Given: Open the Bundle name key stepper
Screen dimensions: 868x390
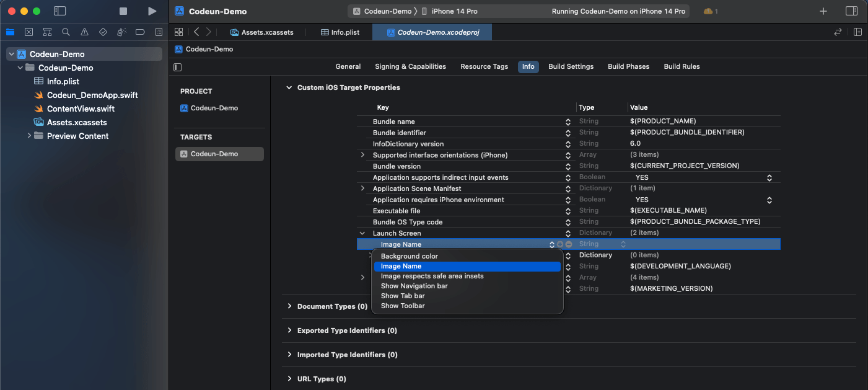Looking at the screenshot, I should click(568, 122).
